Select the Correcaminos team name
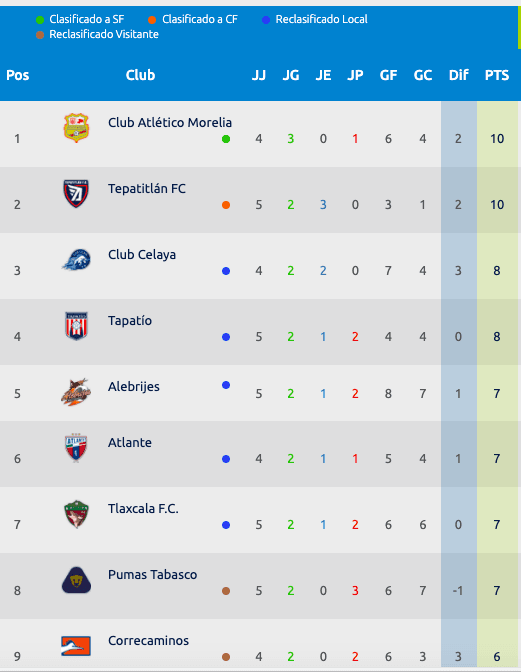 click(x=148, y=641)
